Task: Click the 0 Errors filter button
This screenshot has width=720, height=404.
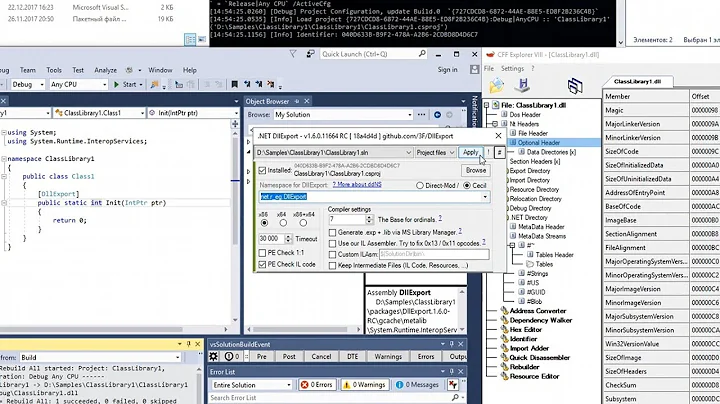Action: [317, 385]
